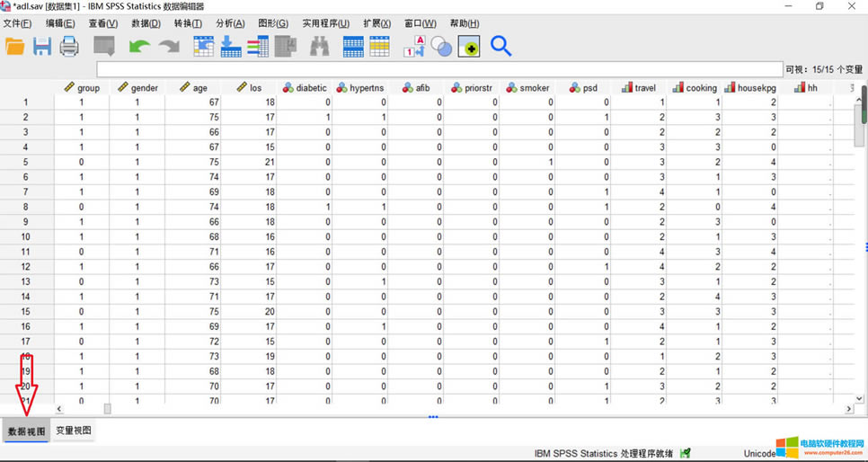This screenshot has width=868, height=462.
Task: Open the 编辑(E) menu
Action: click(60, 23)
